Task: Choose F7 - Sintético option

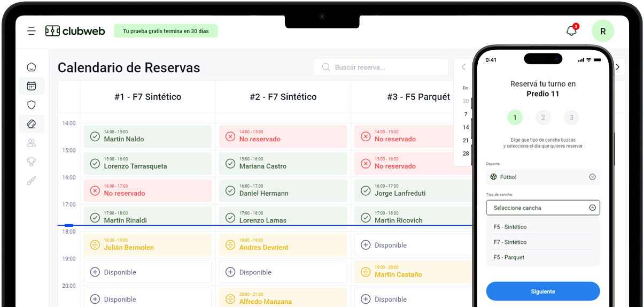Action: point(510,242)
